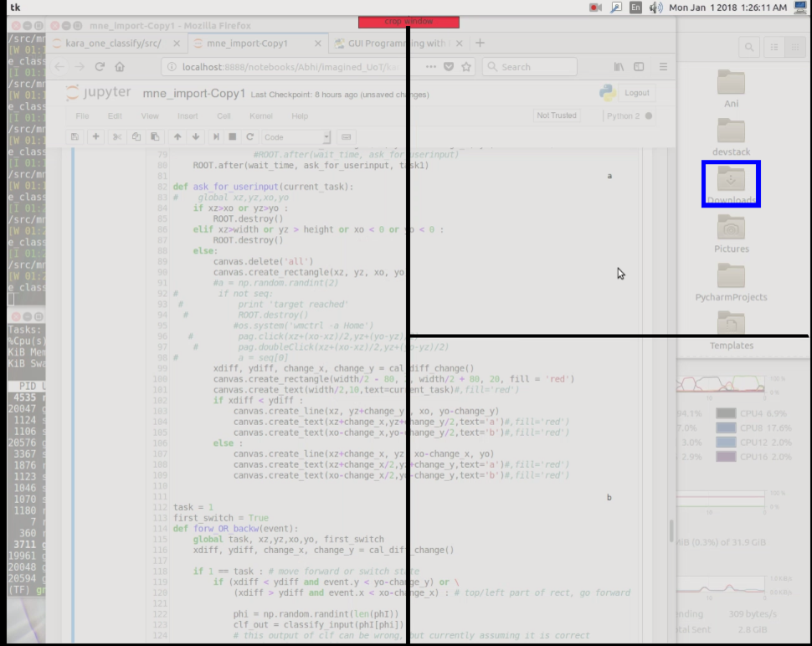
Task: Click CPU8 color swatch in system monitor
Action: 726,428
